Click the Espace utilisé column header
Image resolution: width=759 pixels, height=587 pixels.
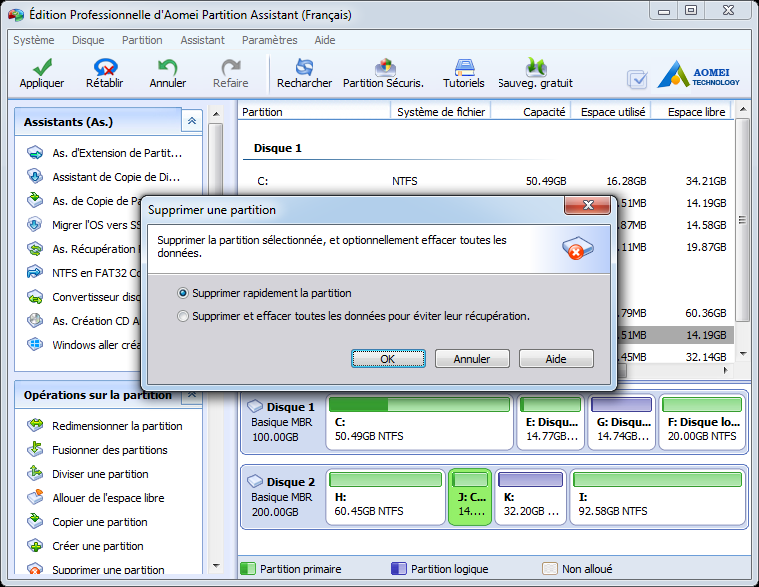click(611, 112)
